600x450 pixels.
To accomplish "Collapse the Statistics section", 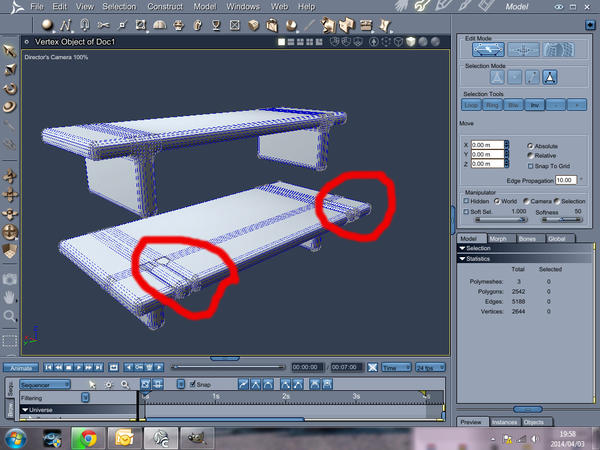I will [462, 259].
